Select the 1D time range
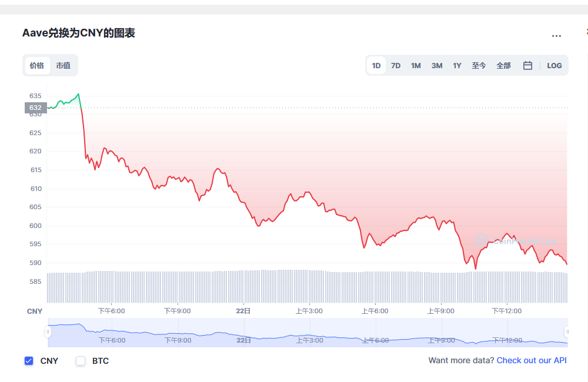Image resolution: width=588 pixels, height=382 pixels. coord(376,66)
